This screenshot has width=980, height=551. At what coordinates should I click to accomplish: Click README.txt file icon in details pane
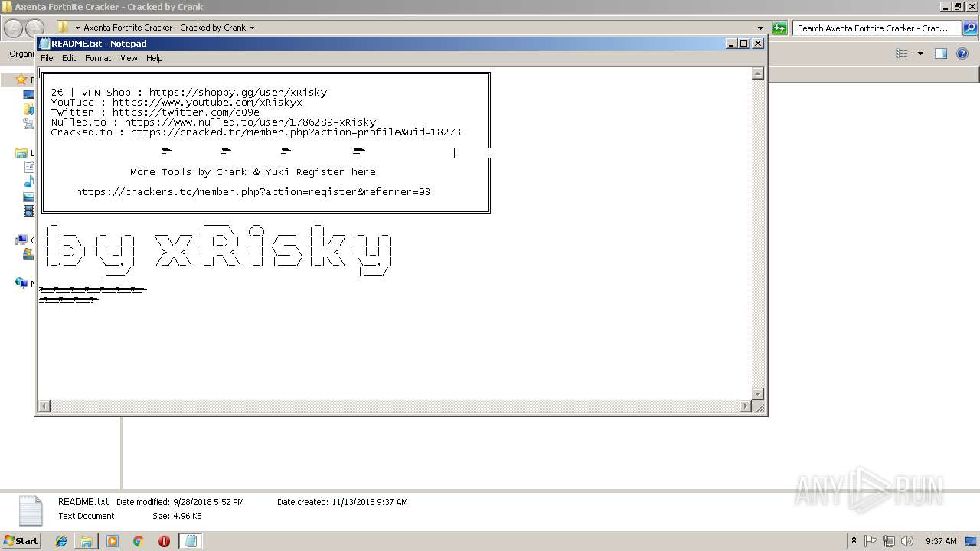pos(31,510)
